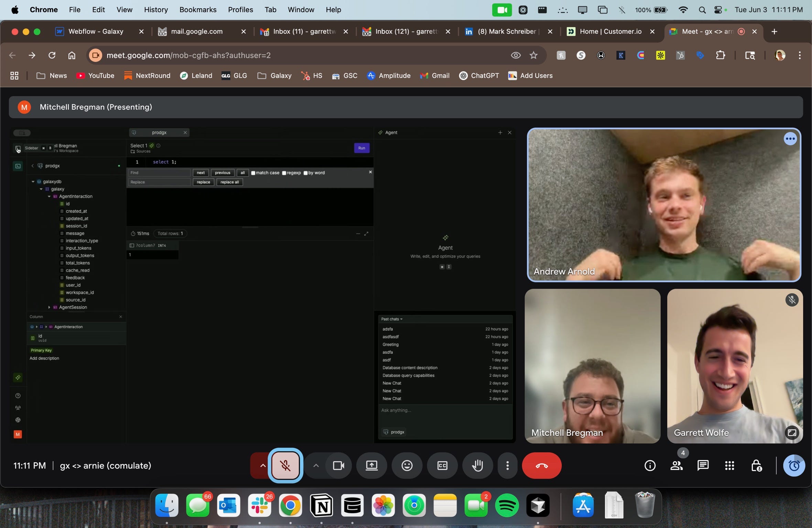The width and height of the screenshot is (812, 528).
Task: Turn off the camera button
Action: pos(338,465)
